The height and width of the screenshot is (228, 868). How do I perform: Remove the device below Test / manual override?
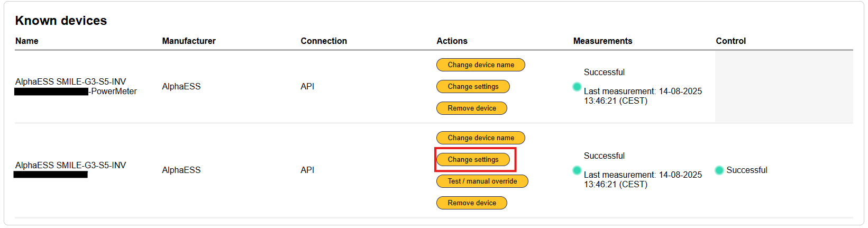click(x=471, y=203)
